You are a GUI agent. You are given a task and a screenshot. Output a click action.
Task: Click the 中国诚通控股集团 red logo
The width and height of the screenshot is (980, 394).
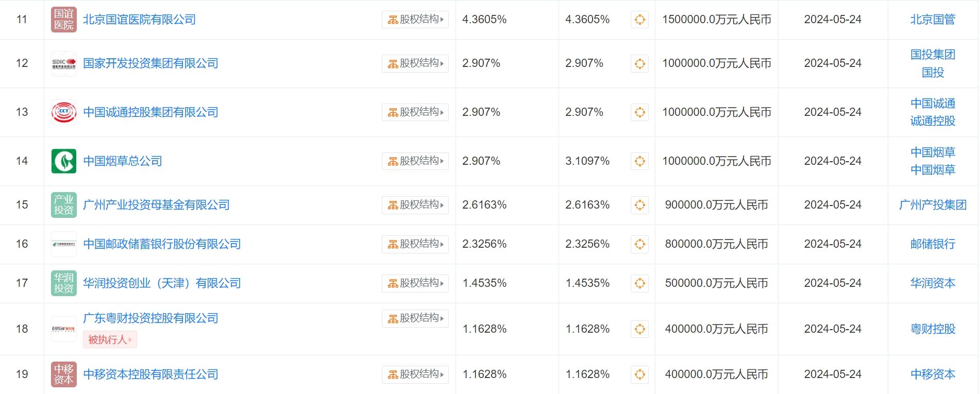[64, 112]
